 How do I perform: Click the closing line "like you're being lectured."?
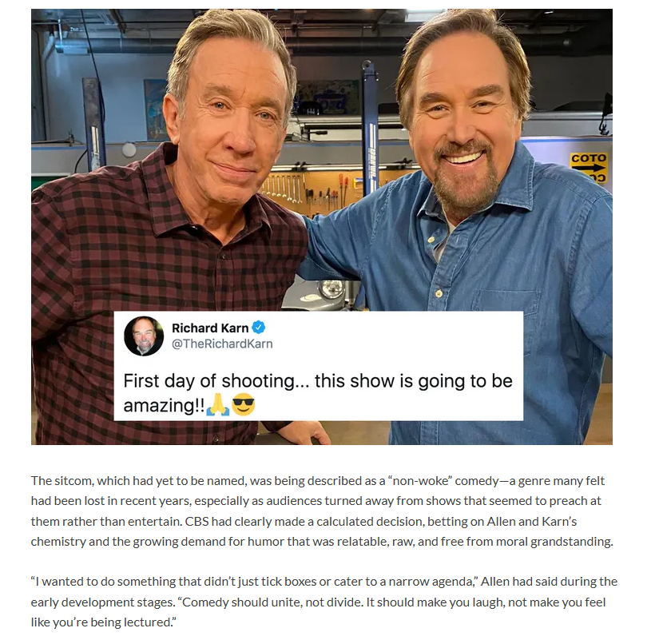pyautogui.click(x=104, y=622)
